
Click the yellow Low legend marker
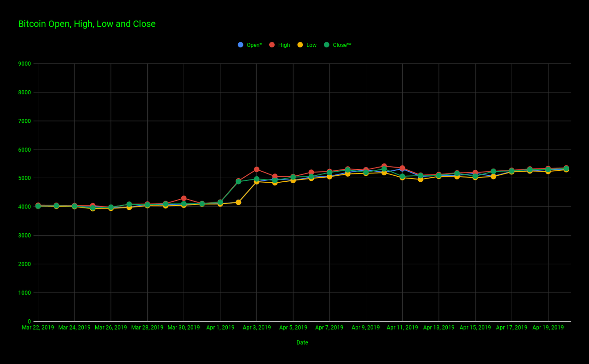pyautogui.click(x=300, y=45)
